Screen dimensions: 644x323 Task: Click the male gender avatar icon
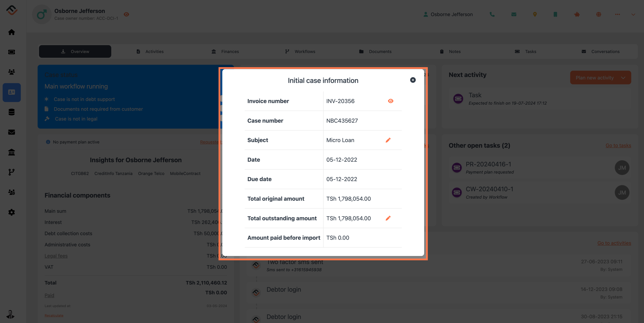point(42,14)
